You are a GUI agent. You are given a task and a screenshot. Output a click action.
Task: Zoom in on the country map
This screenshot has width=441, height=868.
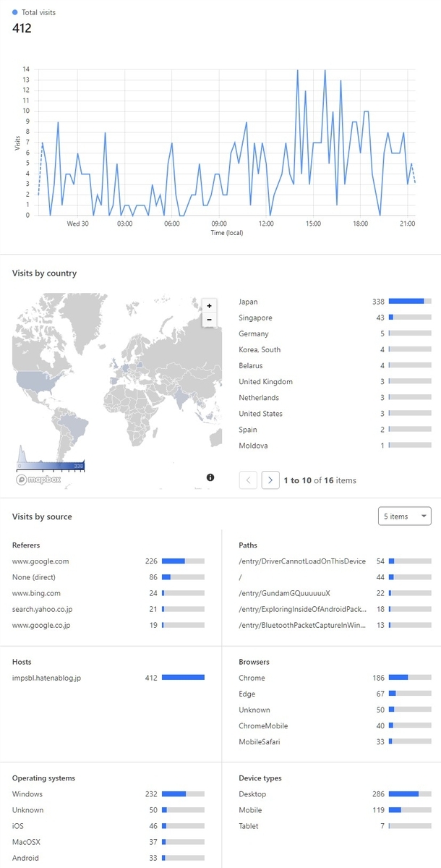tap(209, 306)
